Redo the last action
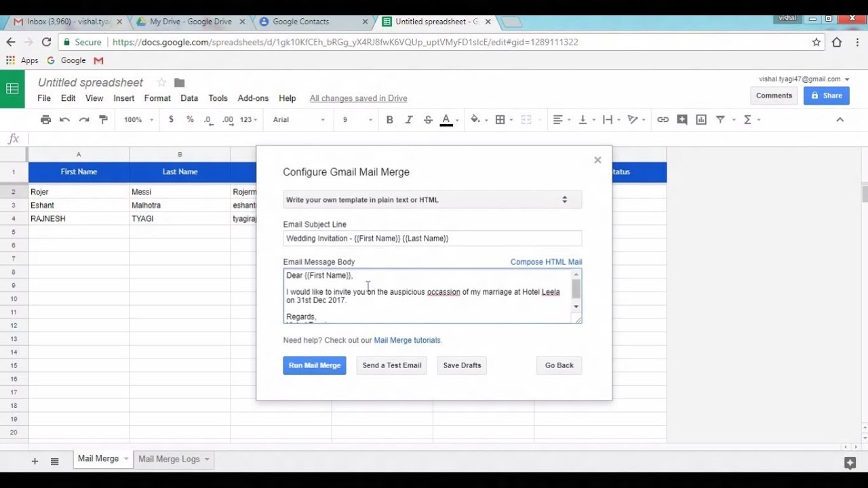 coord(84,119)
